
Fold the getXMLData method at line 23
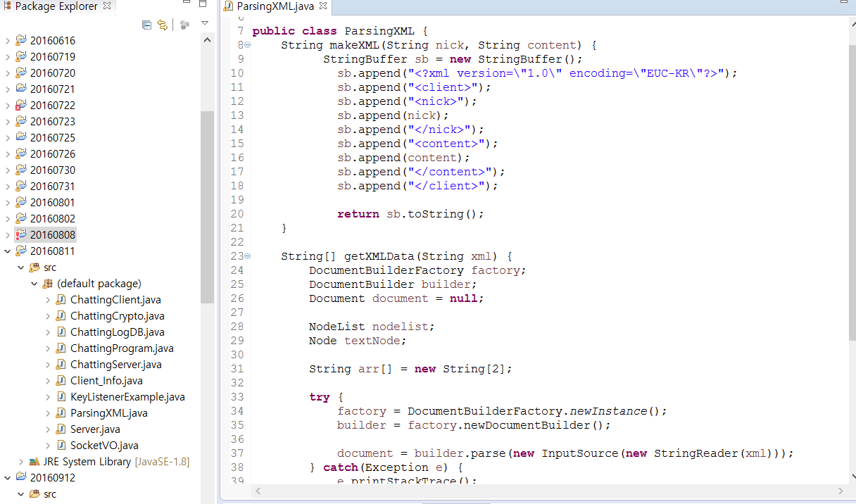[247, 256]
